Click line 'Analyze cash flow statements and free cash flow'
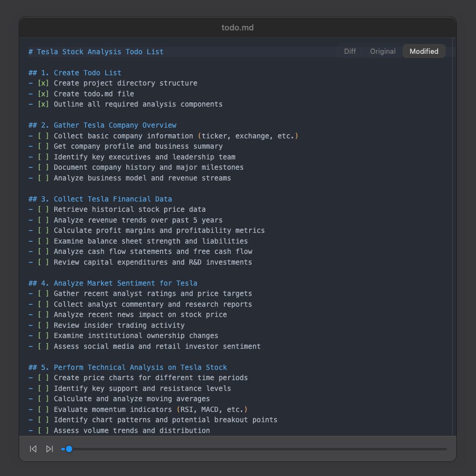The width and height of the screenshot is (476, 476). coord(140,252)
